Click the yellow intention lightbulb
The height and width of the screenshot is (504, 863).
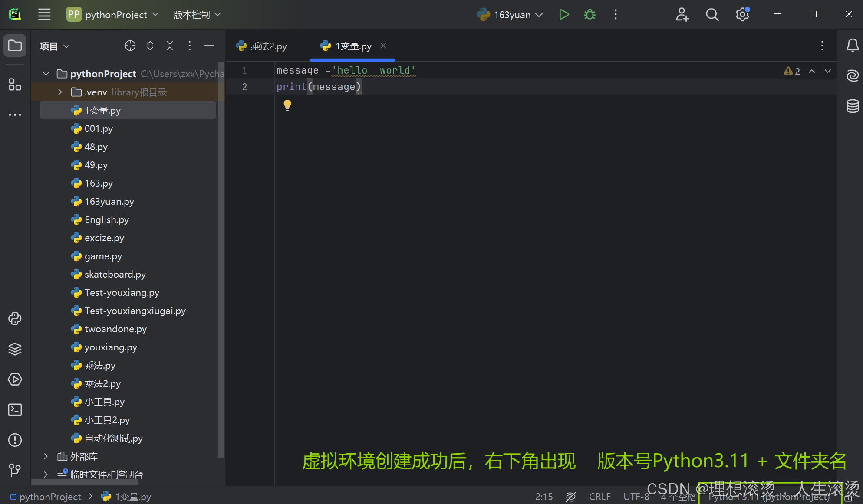pos(287,105)
